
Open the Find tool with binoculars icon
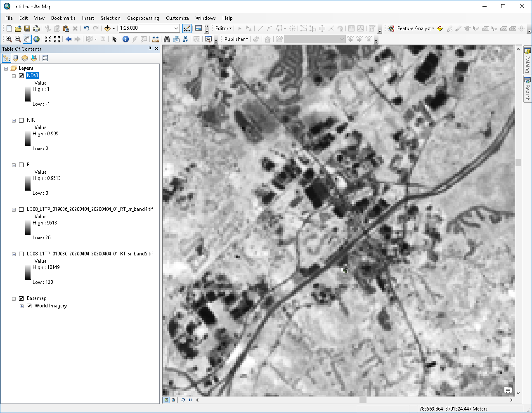[x=166, y=39]
